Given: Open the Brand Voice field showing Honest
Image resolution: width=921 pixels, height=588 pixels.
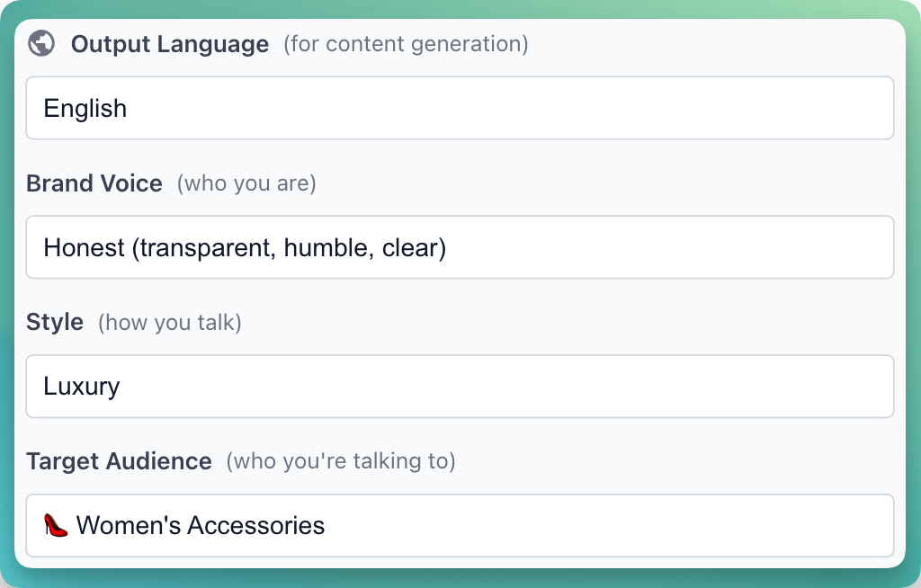Looking at the screenshot, I should coord(460,247).
